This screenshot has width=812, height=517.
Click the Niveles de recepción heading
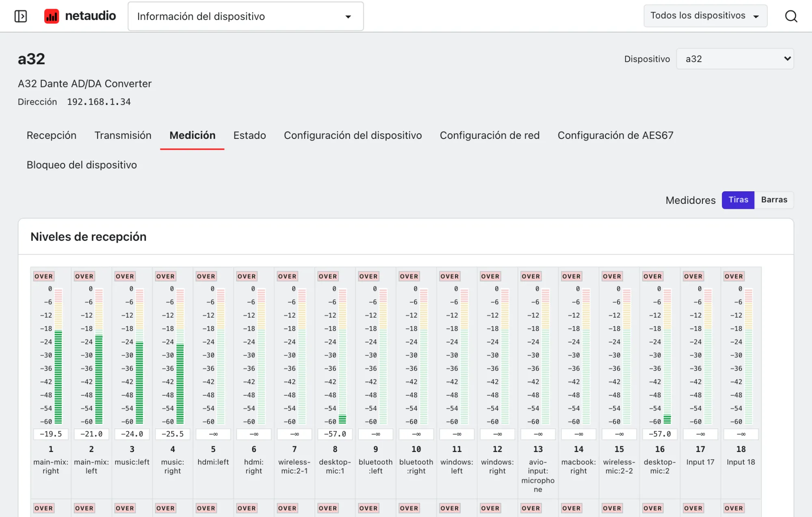pos(89,237)
